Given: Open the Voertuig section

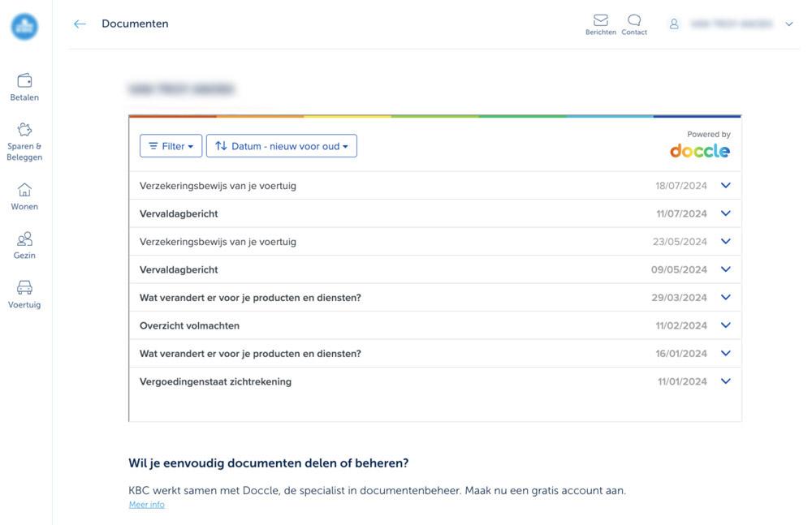Looking at the screenshot, I should tap(24, 294).
